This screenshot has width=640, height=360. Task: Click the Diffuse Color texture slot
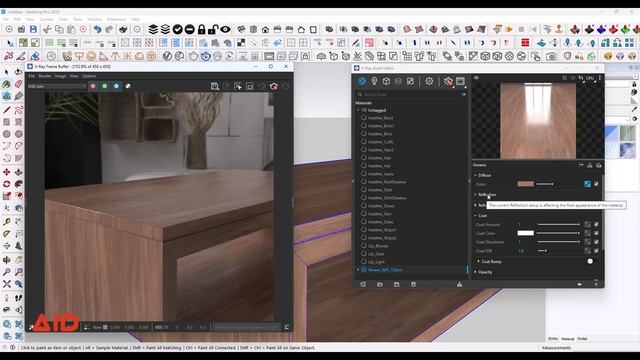coord(587,184)
